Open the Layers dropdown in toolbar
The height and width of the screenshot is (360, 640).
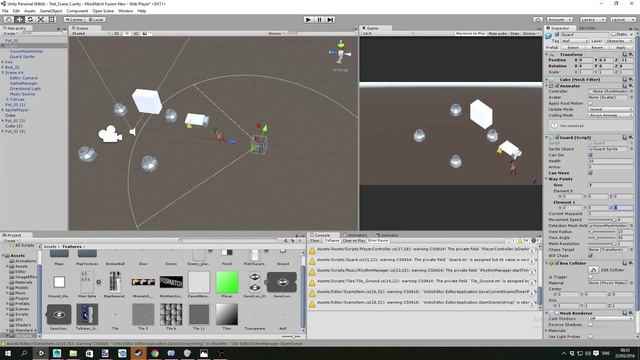(x=593, y=19)
